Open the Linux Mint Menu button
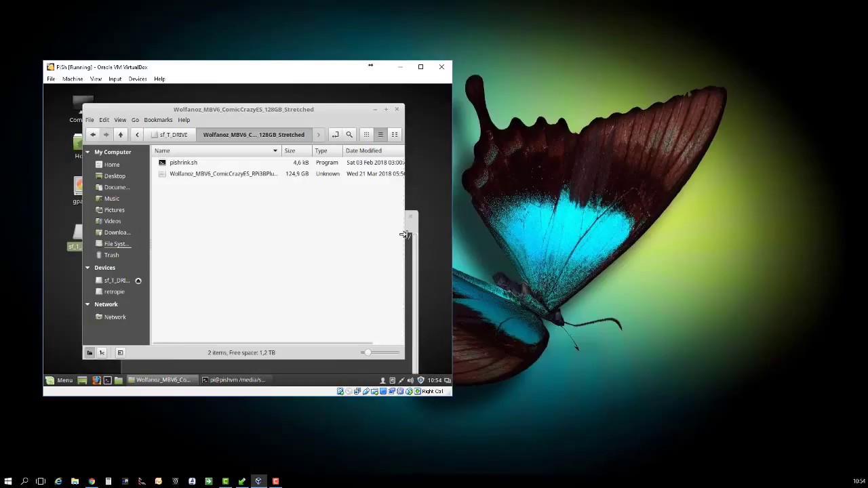The width and height of the screenshot is (868, 488). point(60,380)
